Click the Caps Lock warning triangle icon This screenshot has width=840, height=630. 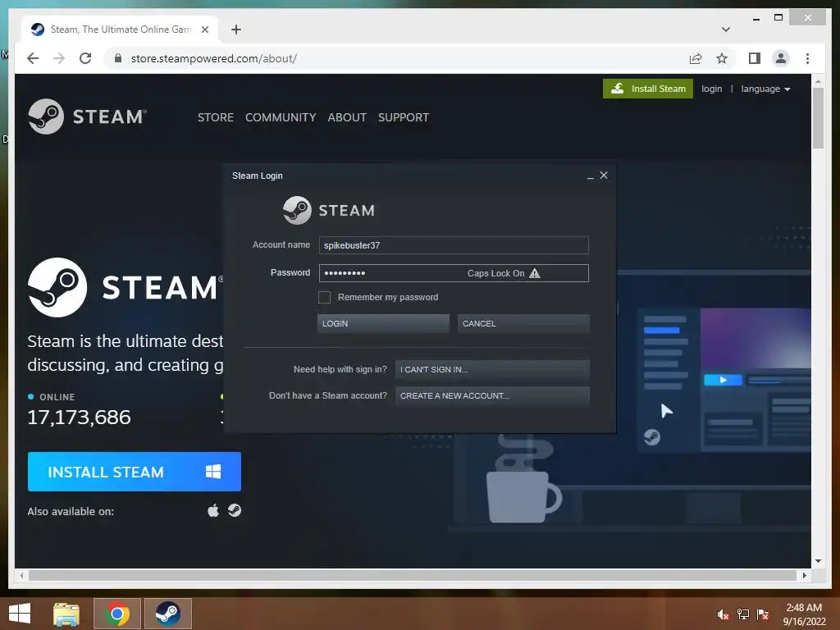point(534,273)
